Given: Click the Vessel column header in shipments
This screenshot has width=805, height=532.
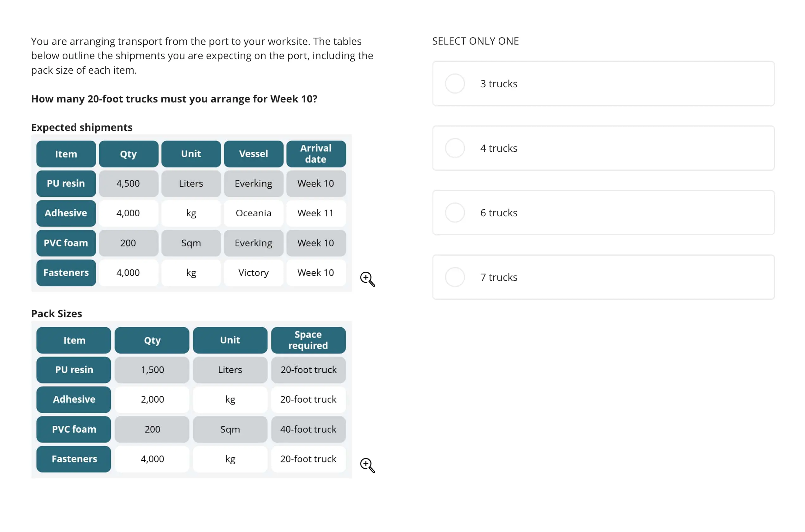Looking at the screenshot, I should (253, 153).
